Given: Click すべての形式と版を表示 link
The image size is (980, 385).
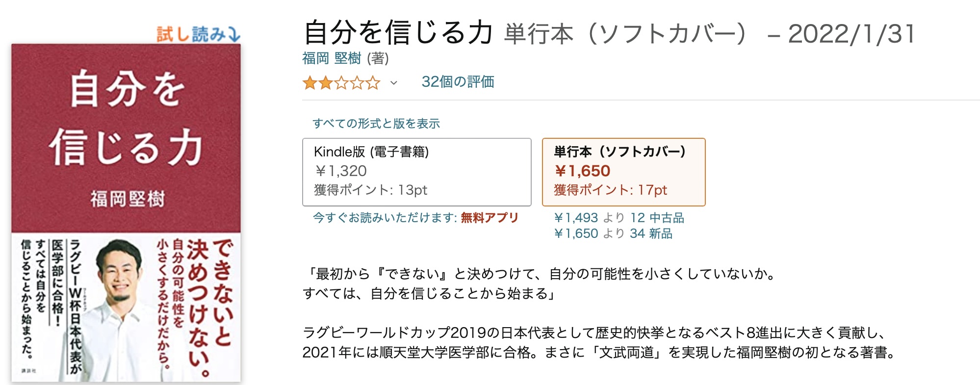Looking at the screenshot, I should click(x=376, y=123).
